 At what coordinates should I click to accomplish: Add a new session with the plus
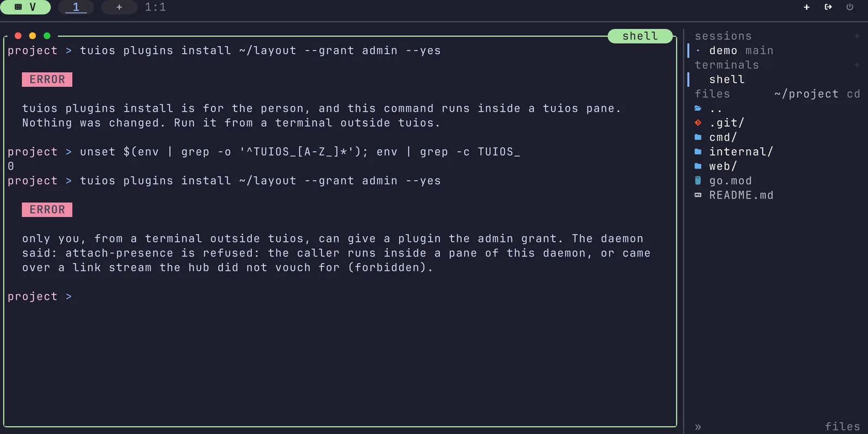click(857, 36)
